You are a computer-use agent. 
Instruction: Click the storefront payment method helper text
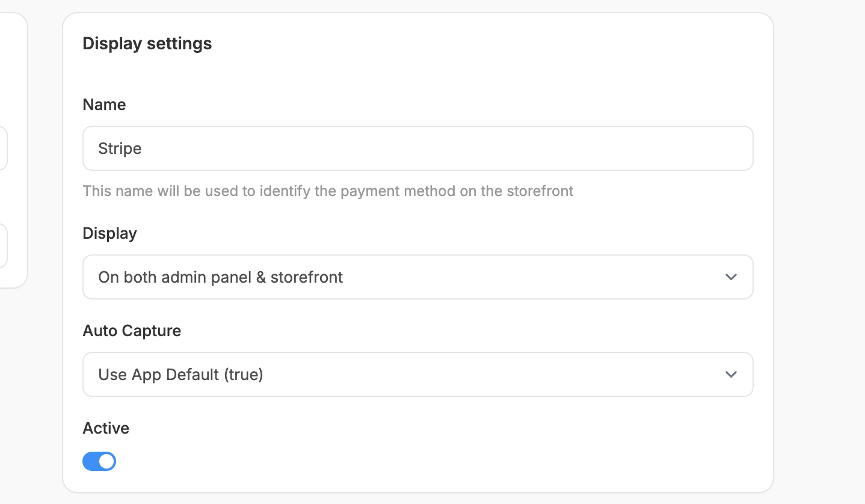tap(328, 191)
